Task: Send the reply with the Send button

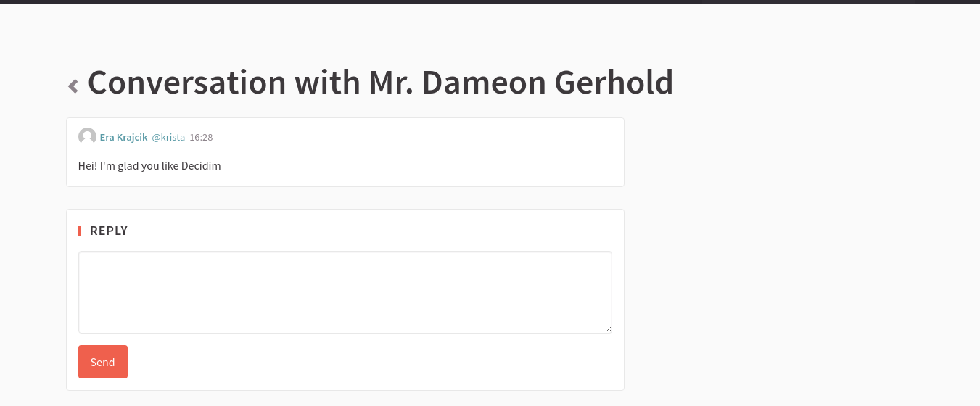Action: [x=103, y=362]
